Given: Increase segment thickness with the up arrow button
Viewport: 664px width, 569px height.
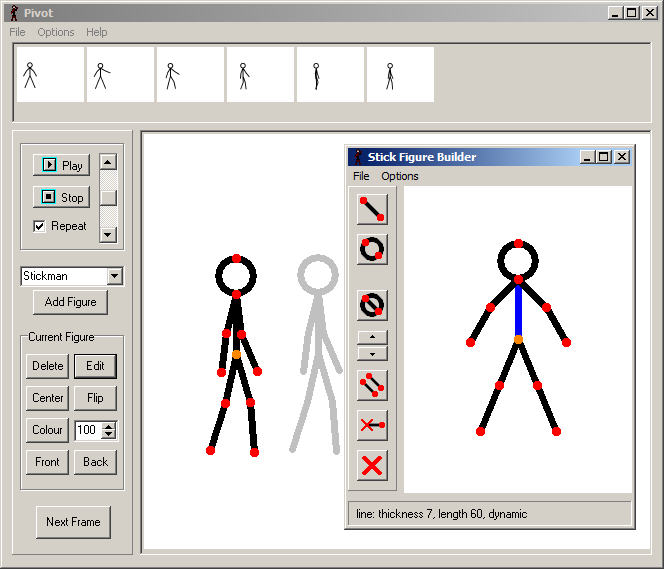Looking at the screenshot, I should coord(372,338).
